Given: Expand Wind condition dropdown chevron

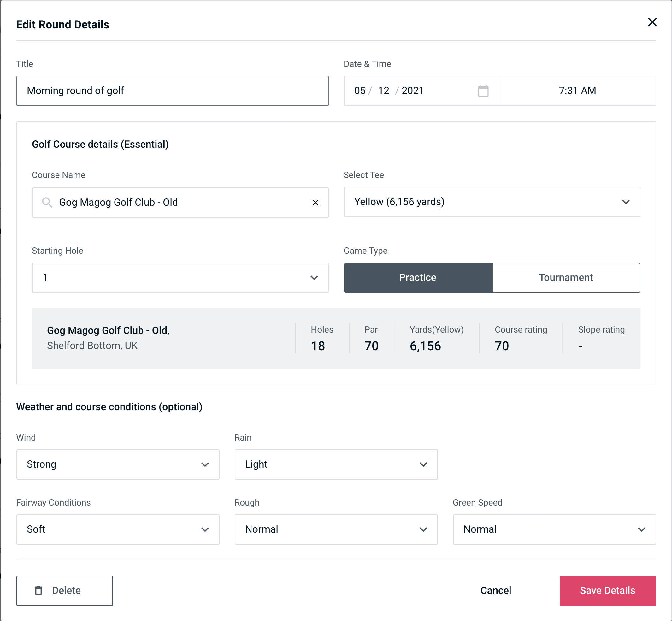Looking at the screenshot, I should pyautogui.click(x=205, y=464).
